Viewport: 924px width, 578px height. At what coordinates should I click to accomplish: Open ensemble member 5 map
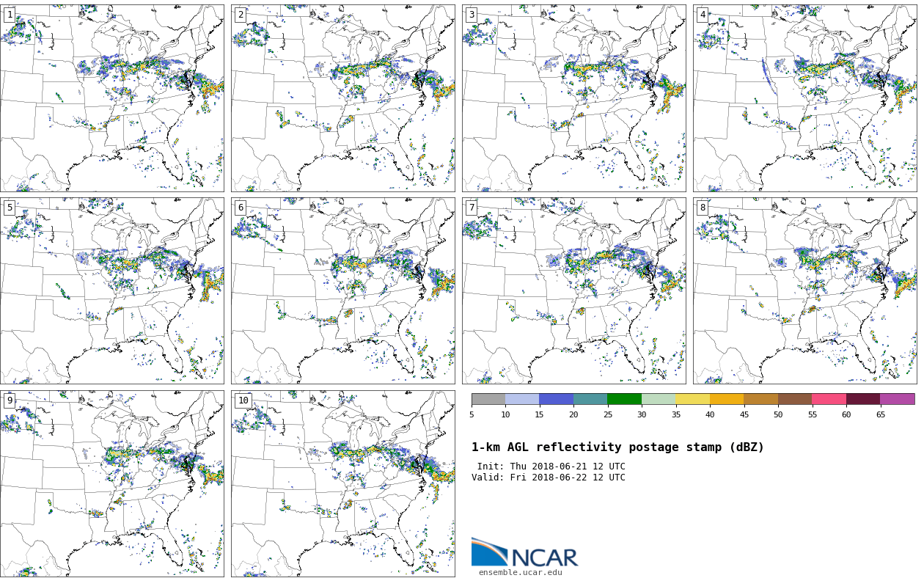coord(111,290)
